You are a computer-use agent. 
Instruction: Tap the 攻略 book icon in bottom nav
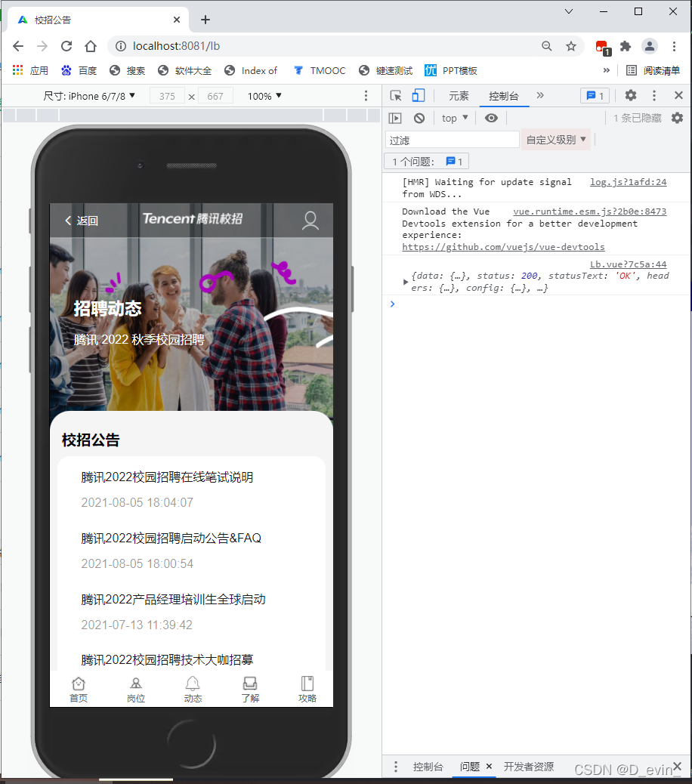click(x=307, y=690)
